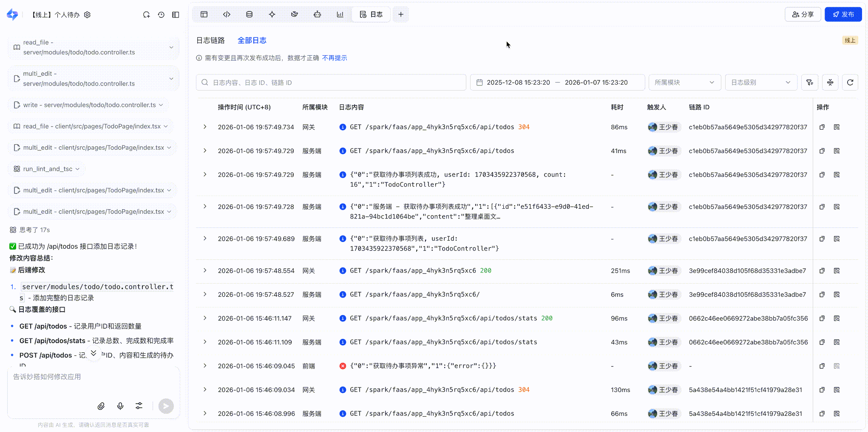Click the microphone voice input icon
868x432 pixels.
tap(120, 406)
